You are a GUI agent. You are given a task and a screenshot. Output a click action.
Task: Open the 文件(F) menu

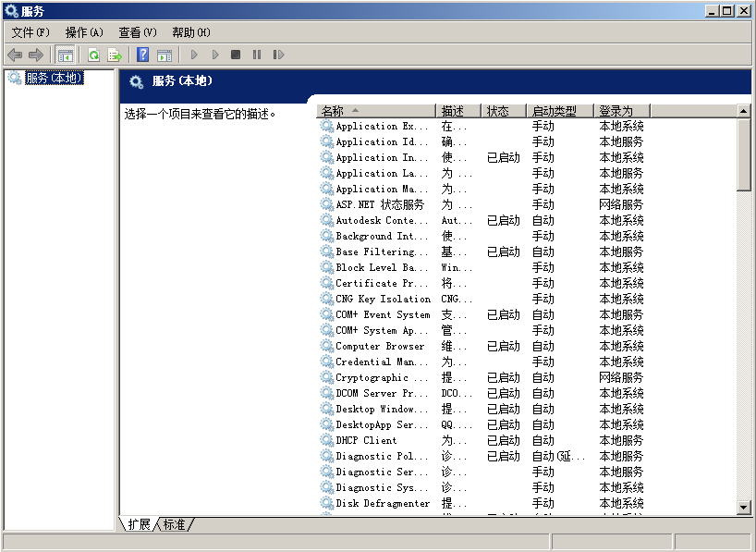tap(30, 32)
